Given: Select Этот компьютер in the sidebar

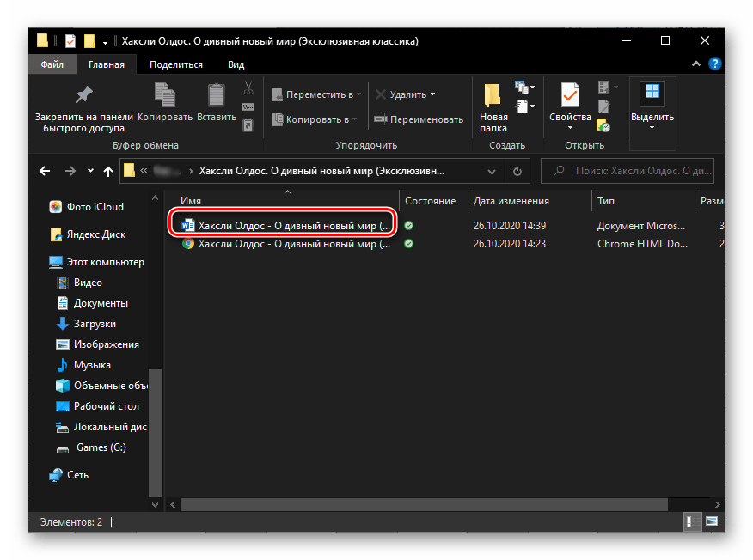Looking at the screenshot, I should 96,262.
